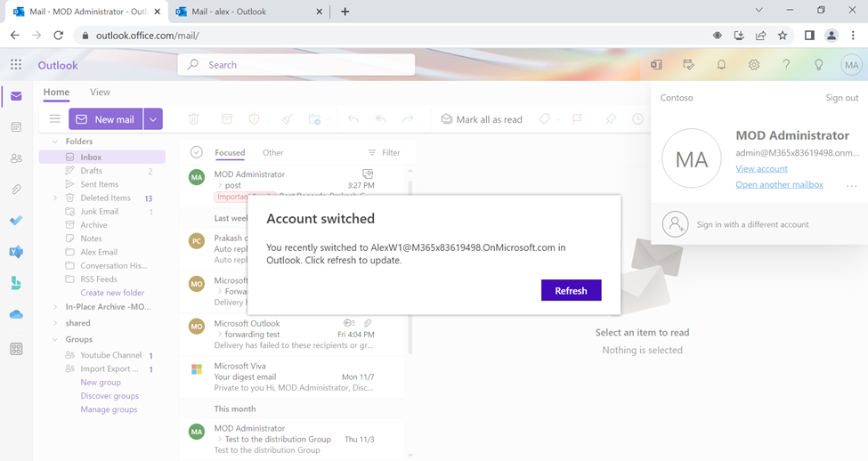Open Files paperclip icon in left rail

point(16,190)
